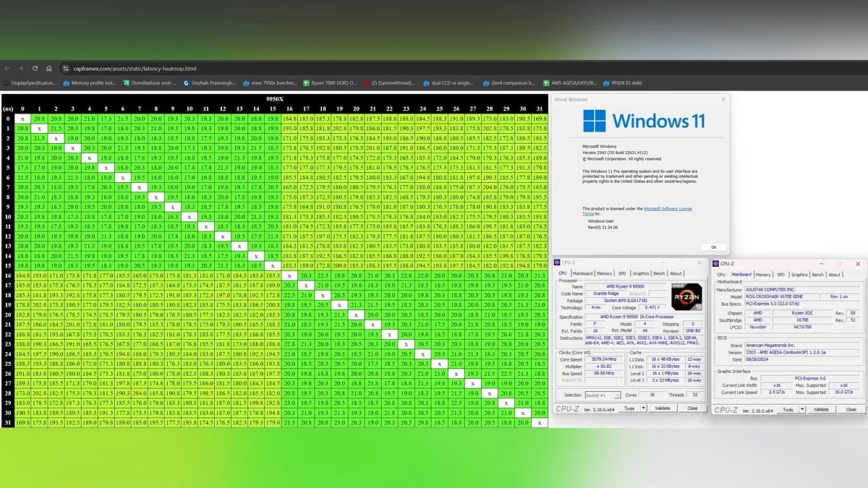Image resolution: width=868 pixels, height=488 pixels.
Task: Click the 9950X heatmap title
Action: tap(274, 100)
